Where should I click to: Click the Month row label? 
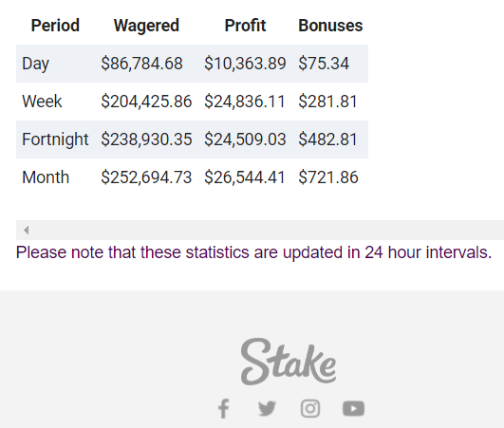46,177
